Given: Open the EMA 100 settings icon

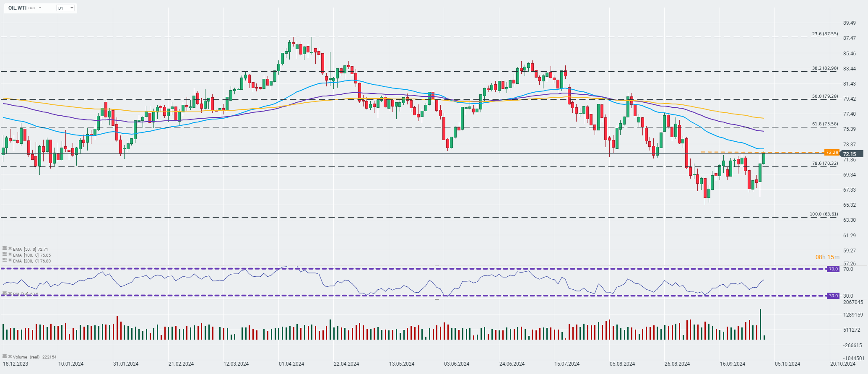Looking at the screenshot, I should point(5,254).
